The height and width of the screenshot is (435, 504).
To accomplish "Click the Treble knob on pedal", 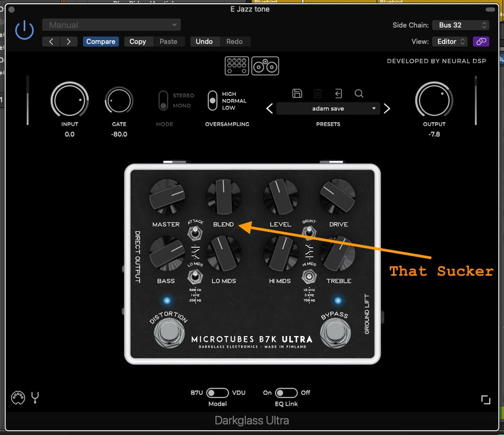I will (x=338, y=254).
